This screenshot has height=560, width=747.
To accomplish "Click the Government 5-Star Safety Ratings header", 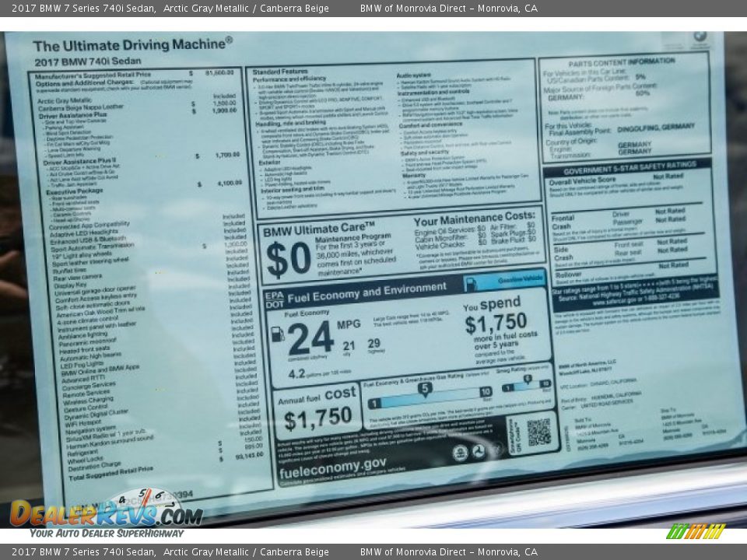I will [627, 166].
